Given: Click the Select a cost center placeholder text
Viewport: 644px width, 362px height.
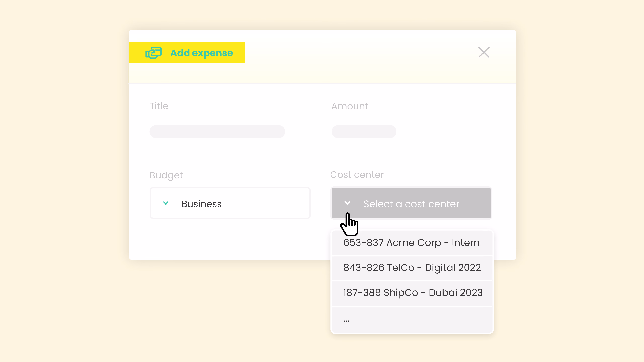Looking at the screenshot, I should (x=412, y=204).
